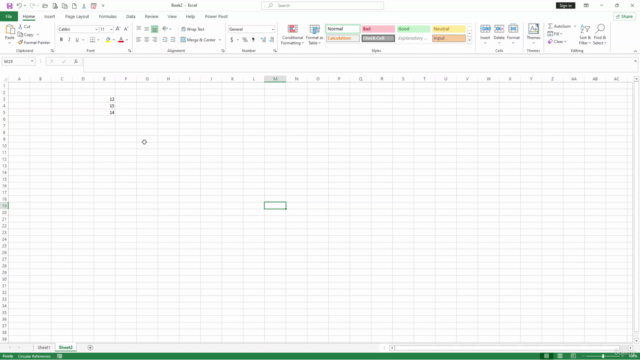Open the Clear dropdown in Editing

[558, 42]
